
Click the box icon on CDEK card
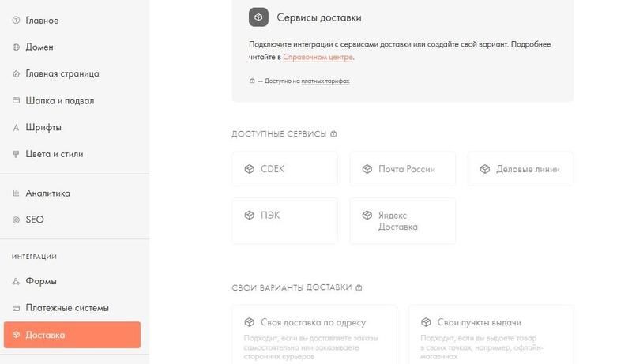click(250, 169)
